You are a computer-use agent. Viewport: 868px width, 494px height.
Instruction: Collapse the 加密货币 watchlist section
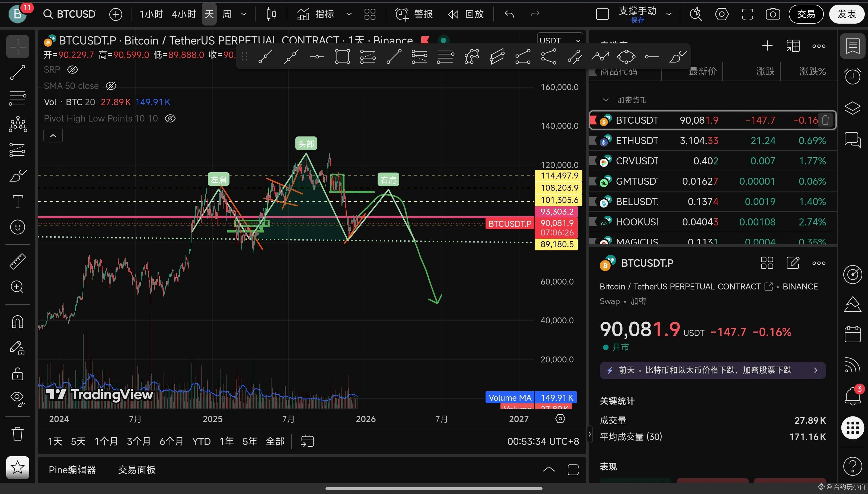pyautogui.click(x=605, y=100)
